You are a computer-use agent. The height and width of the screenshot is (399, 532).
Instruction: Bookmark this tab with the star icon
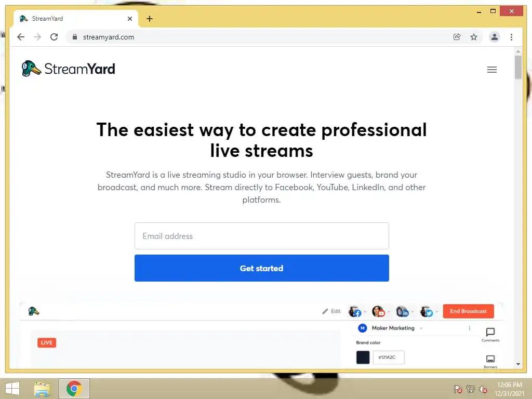click(x=474, y=37)
